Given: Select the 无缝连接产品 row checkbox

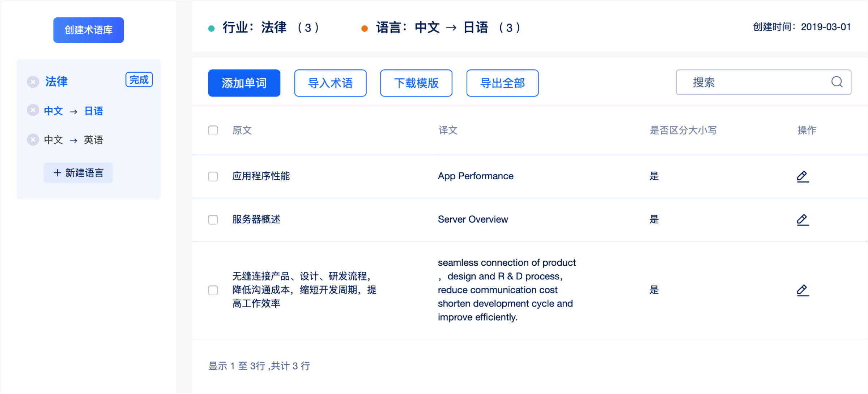Looking at the screenshot, I should pyautogui.click(x=213, y=290).
